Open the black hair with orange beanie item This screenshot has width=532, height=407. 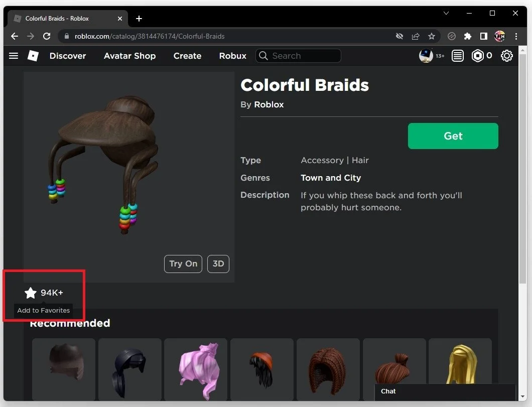262,370
